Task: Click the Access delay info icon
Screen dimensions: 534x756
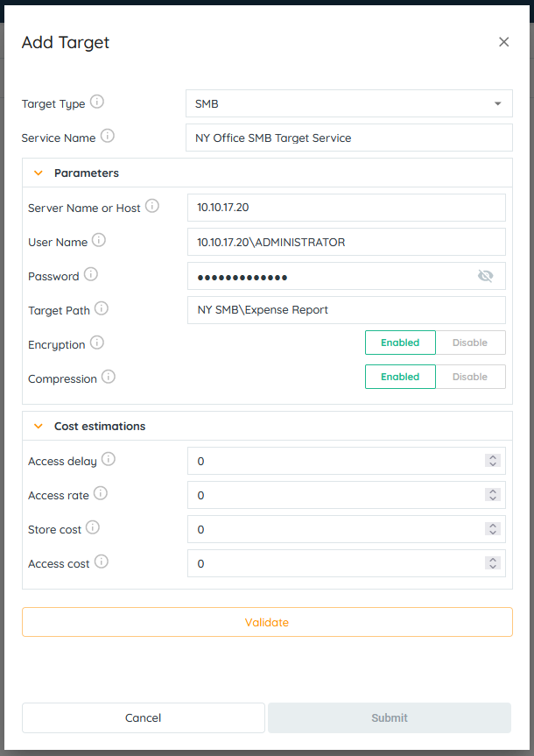Action: [109, 460]
